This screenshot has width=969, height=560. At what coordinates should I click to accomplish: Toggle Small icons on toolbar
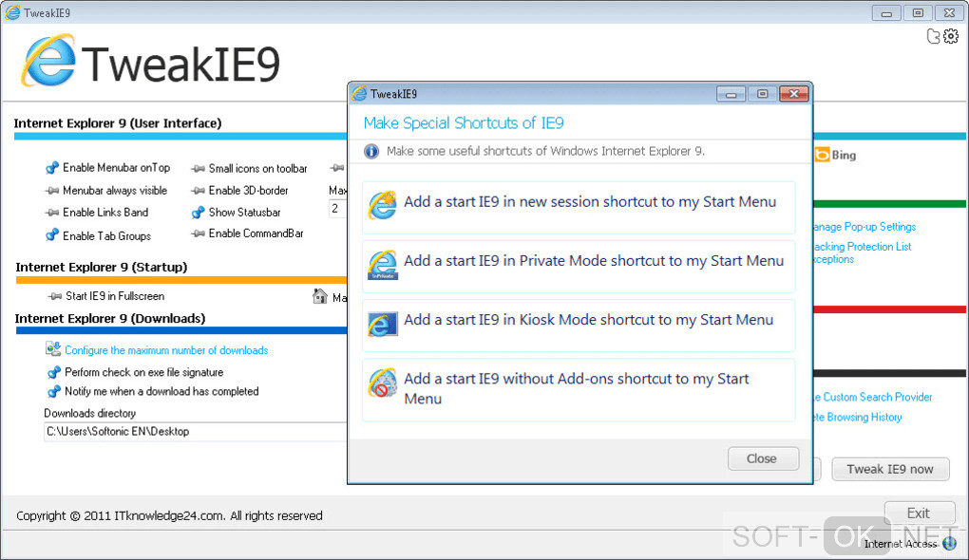click(198, 169)
